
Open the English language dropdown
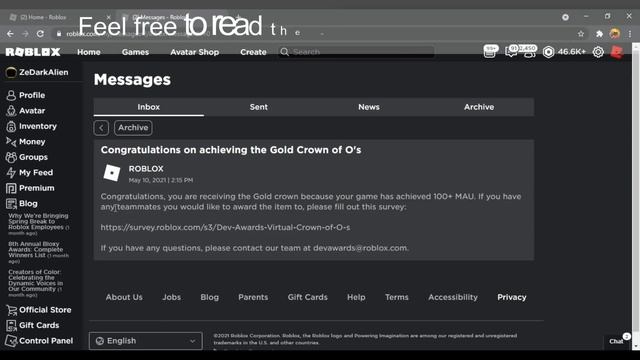(x=146, y=341)
